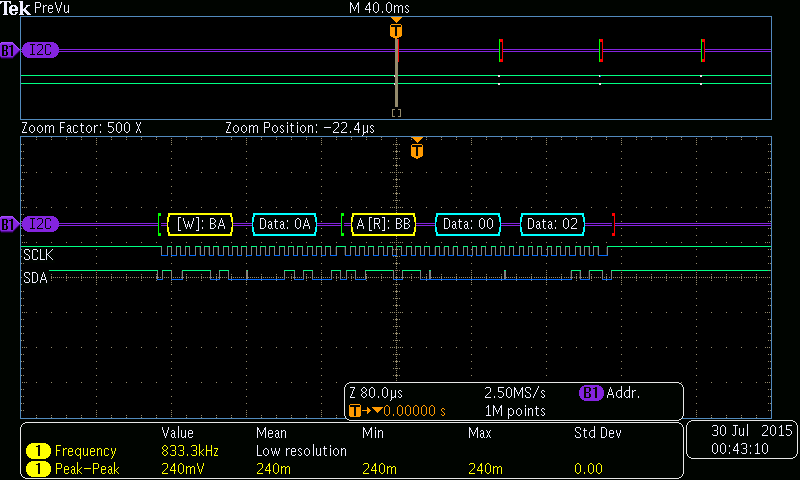Click the Tek logo
Screen dimensions: 800x480
(x=16, y=8)
